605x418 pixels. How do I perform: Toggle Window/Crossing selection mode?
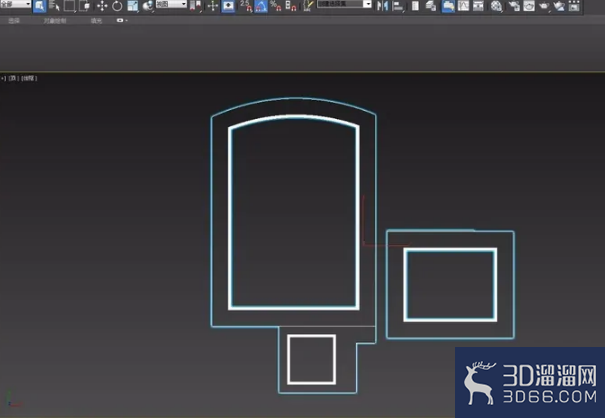(84, 6)
